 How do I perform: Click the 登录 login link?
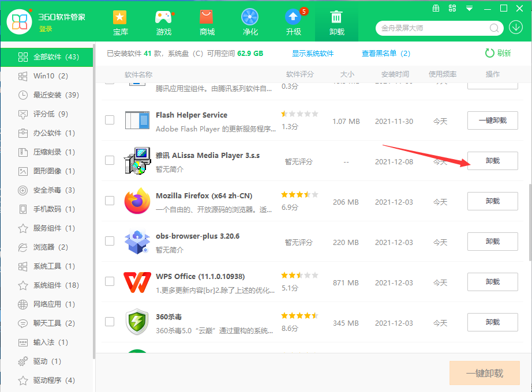click(46, 29)
